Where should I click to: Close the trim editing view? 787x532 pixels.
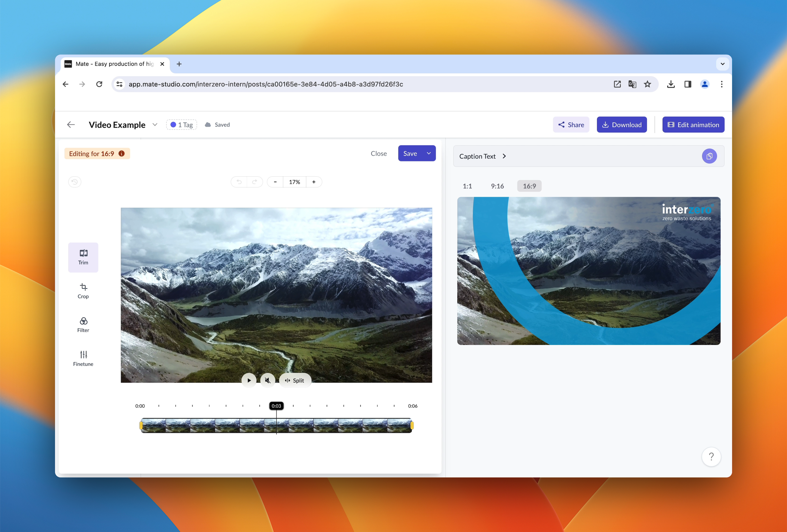tap(379, 153)
